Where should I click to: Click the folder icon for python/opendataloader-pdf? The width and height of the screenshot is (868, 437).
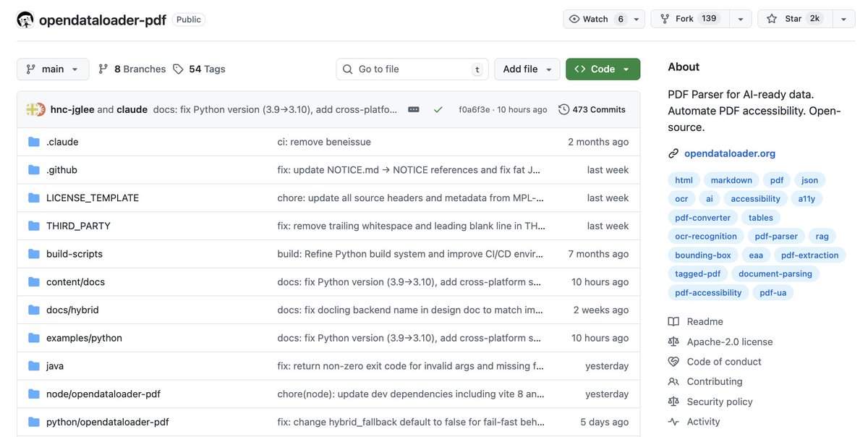click(x=33, y=422)
